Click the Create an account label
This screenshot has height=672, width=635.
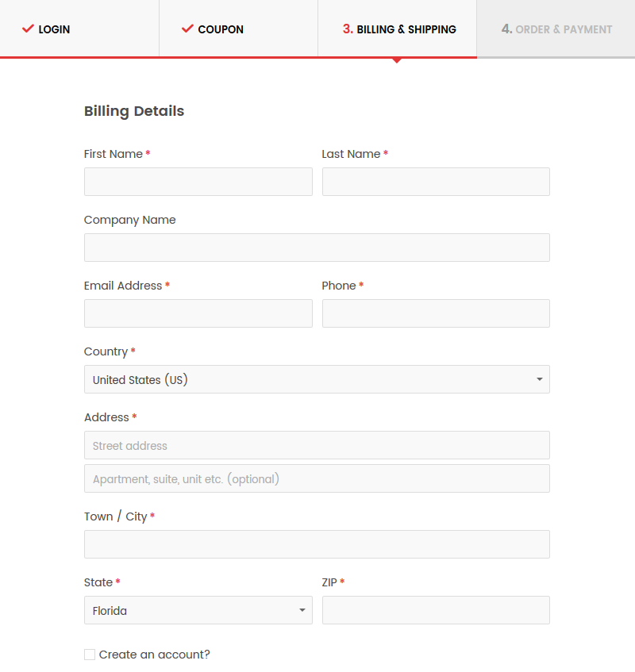tap(154, 655)
